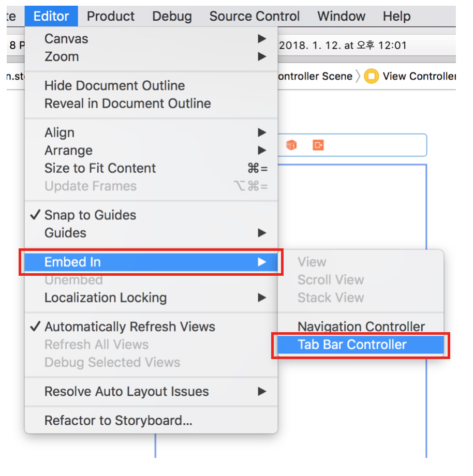Select Navigation Controller in submenu
The height and width of the screenshot is (476, 473).
[361, 326]
